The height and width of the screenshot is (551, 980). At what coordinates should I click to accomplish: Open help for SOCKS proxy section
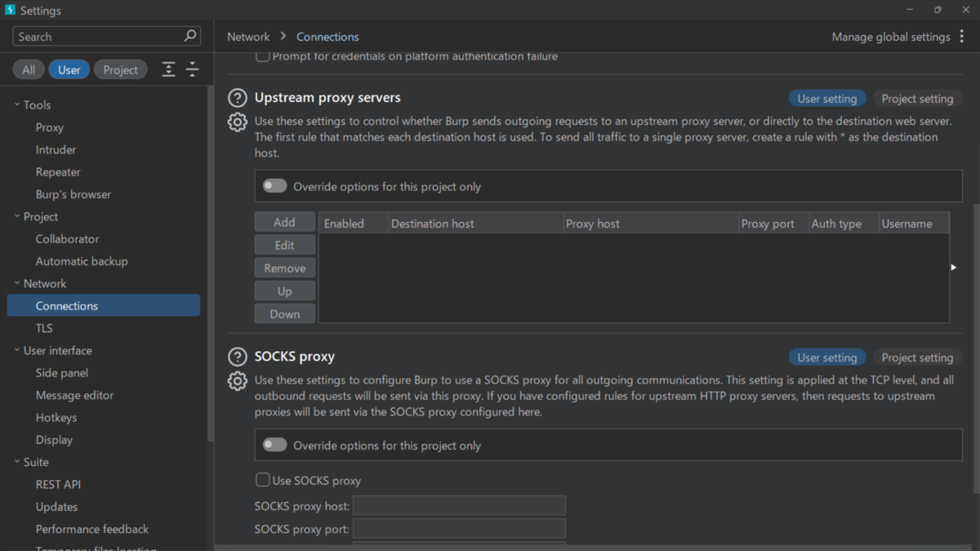point(237,357)
